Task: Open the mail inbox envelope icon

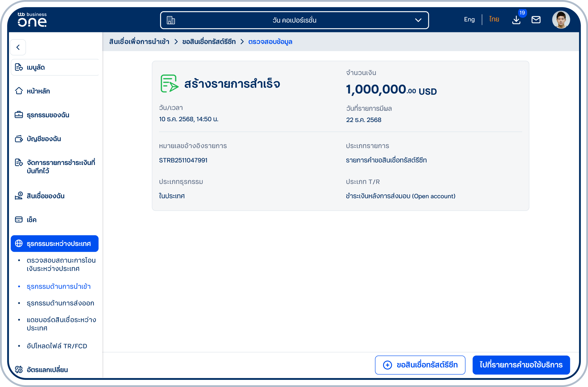Action: tap(536, 20)
